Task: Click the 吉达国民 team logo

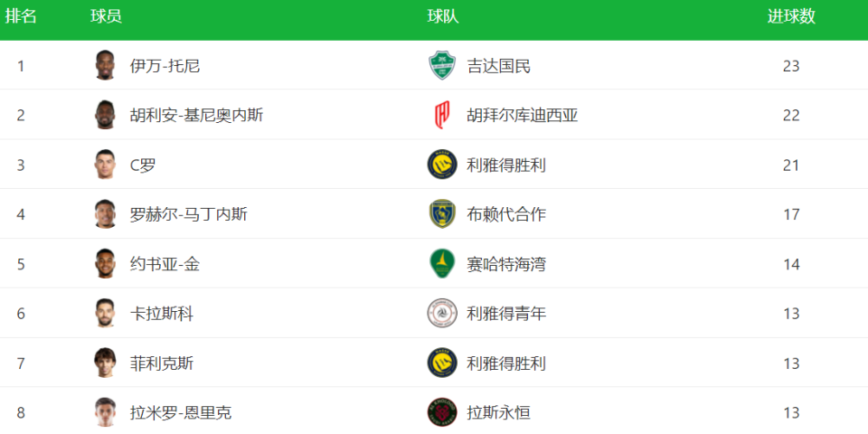Action: [441, 66]
